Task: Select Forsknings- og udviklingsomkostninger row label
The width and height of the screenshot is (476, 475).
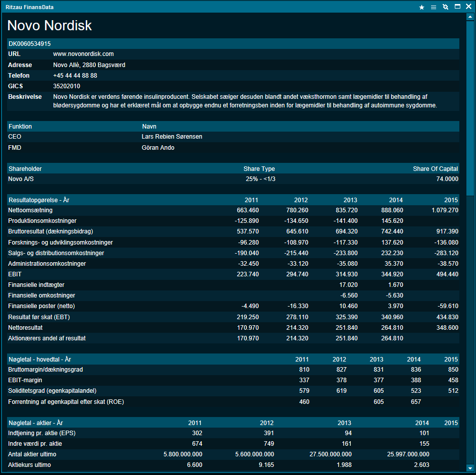Action: pos(61,243)
